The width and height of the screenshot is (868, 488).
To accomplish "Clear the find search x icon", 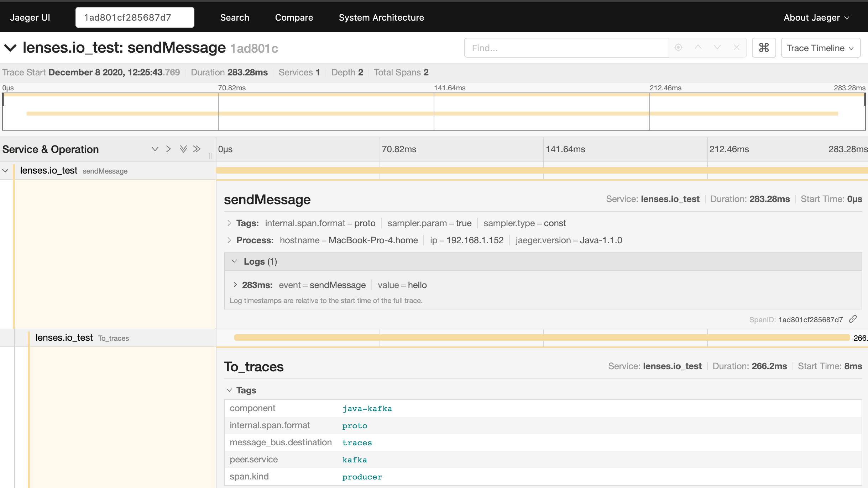I will (736, 47).
